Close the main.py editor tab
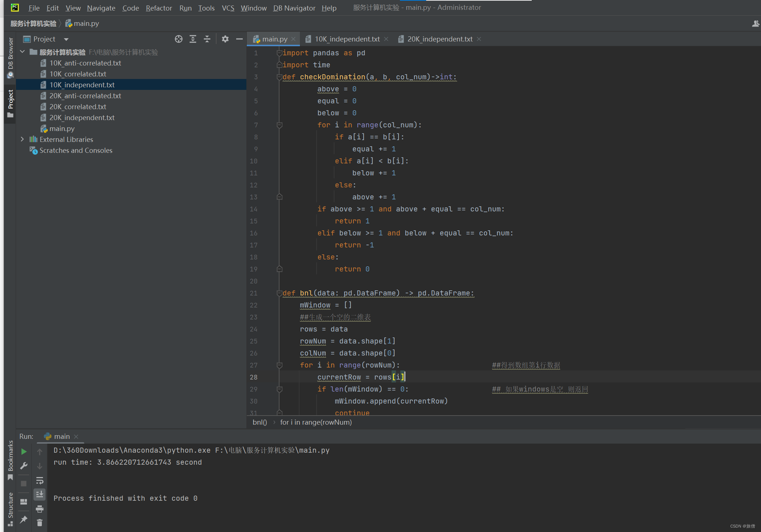The height and width of the screenshot is (532, 761). pos(293,39)
